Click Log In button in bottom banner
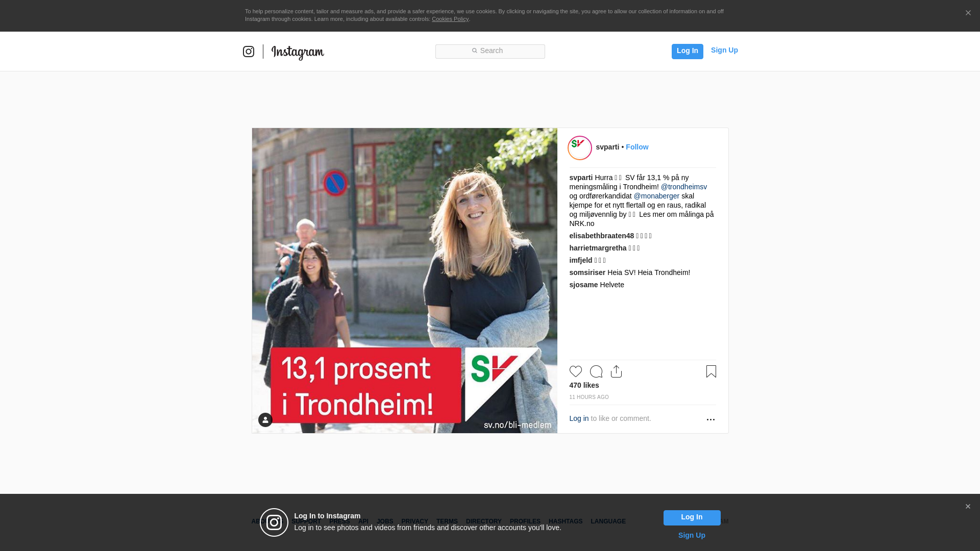 coord(692,518)
